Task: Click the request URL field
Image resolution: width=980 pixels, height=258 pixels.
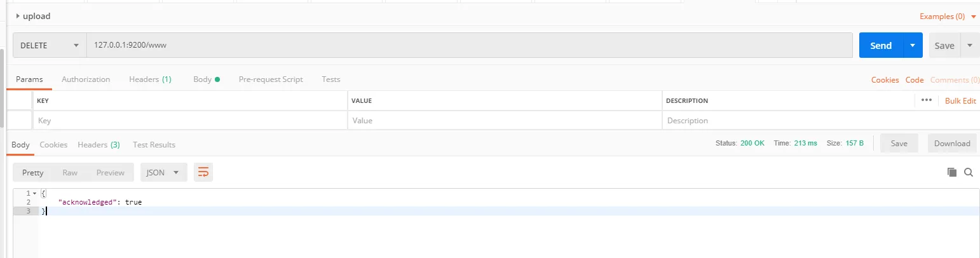Action: pos(469,46)
